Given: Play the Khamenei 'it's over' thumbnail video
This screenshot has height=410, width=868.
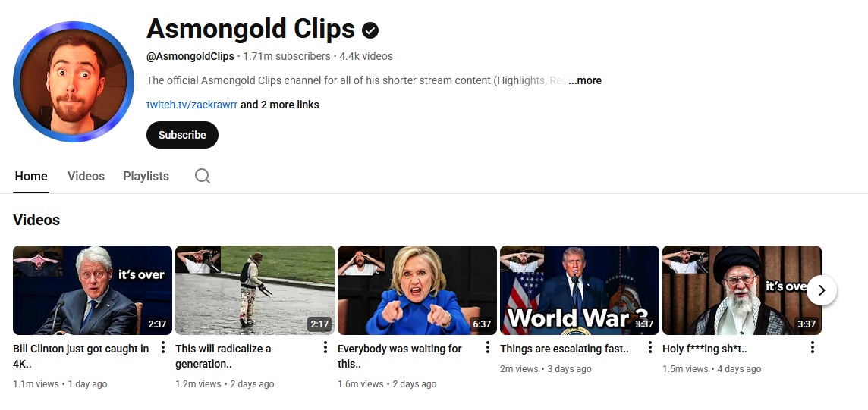Looking at the screenshot, I should [742, 290].
